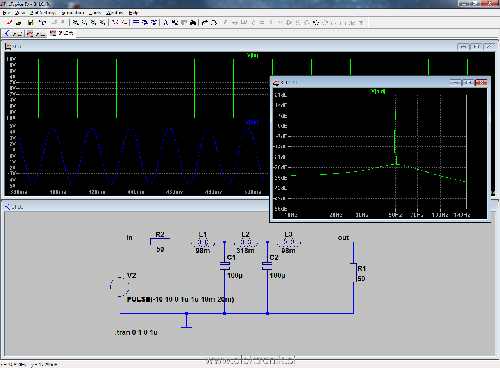Minimize the transient plot pane

(x=463, y=47)
